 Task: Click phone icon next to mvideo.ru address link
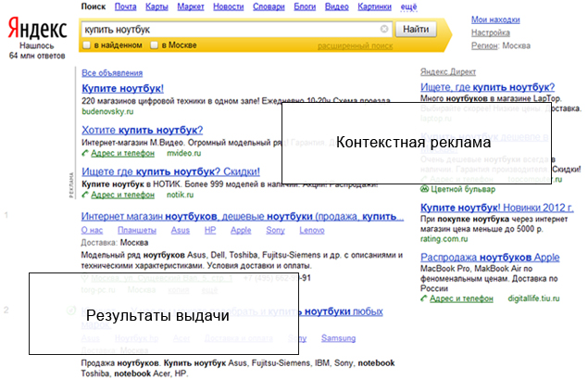coord(85,153)
